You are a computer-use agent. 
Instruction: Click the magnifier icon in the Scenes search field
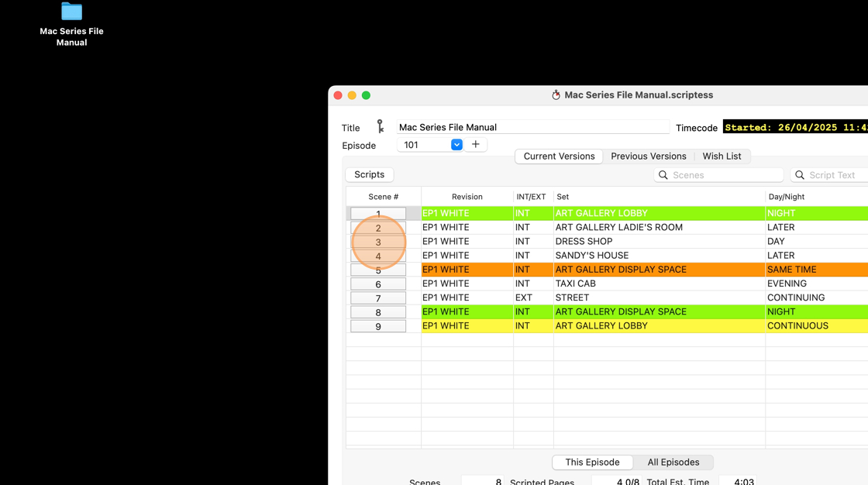click(x=663, y=175)
